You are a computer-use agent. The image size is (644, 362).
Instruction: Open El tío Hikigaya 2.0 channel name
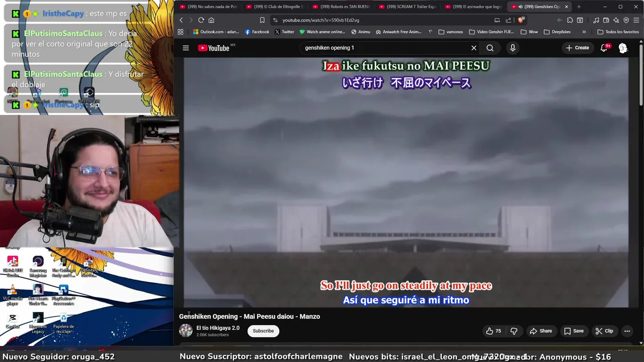tap(218, 328)
